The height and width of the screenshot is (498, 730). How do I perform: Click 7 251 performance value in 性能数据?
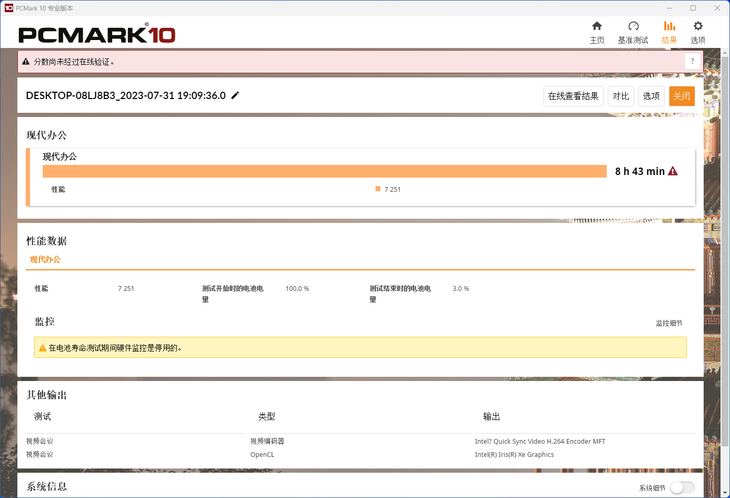click(x=126, y=289)
